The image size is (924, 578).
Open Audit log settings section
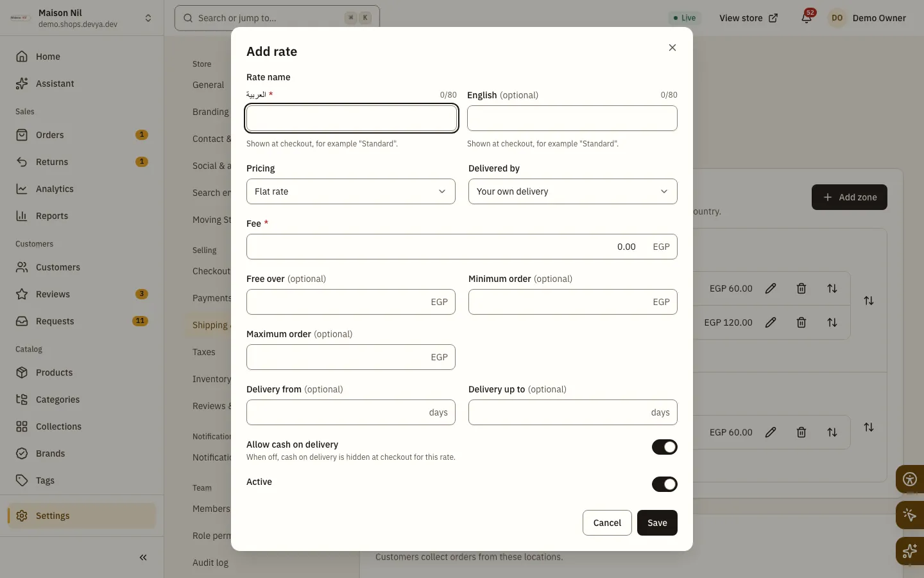(x=210, y=563)
